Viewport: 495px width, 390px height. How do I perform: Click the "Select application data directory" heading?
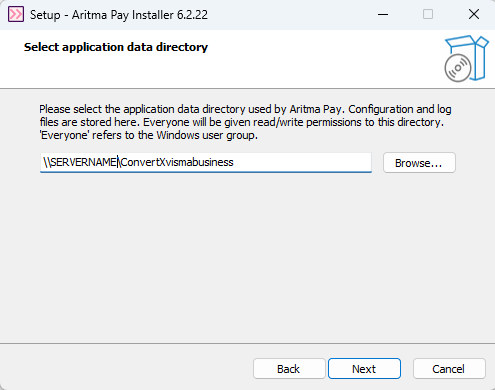pyautogui.click(x=116, y=47)
